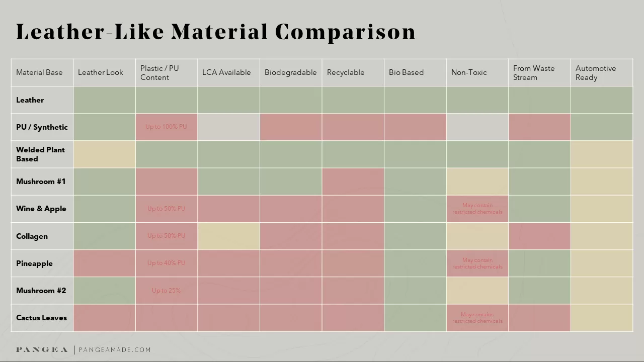Click the PANGEA logo text
Viewport: 644px width, 362px height.
(x=42, y=350)
